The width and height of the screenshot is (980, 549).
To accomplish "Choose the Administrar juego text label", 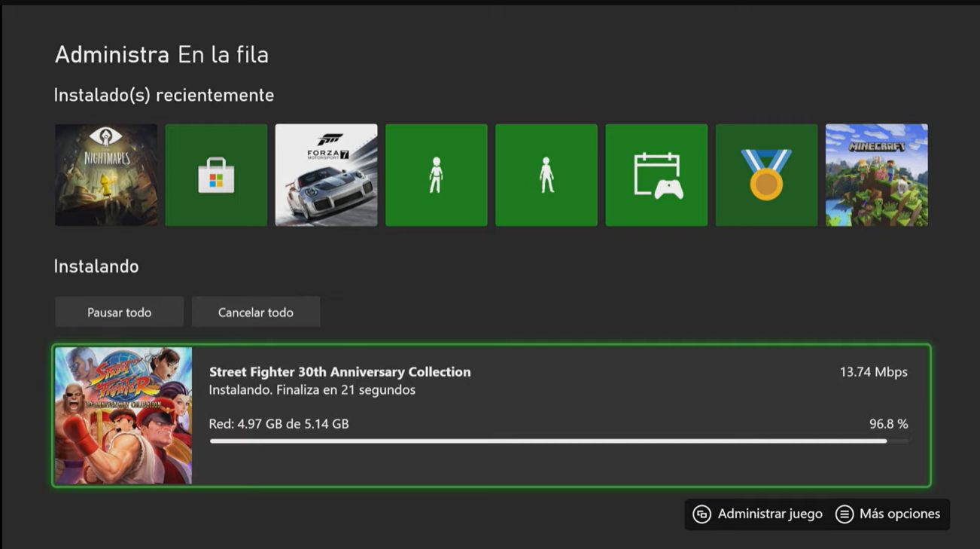I will (770, 514).
